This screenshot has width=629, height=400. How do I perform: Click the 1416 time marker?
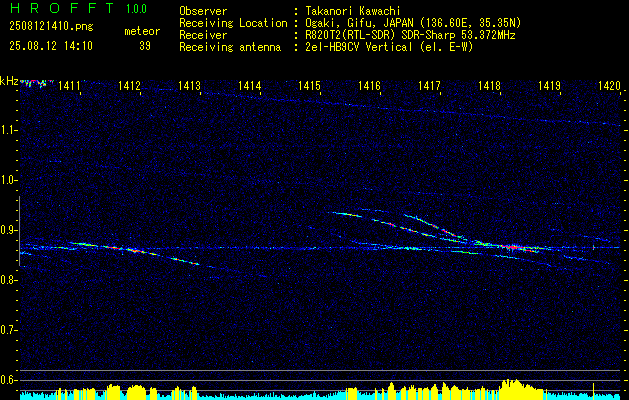[369, 85]
